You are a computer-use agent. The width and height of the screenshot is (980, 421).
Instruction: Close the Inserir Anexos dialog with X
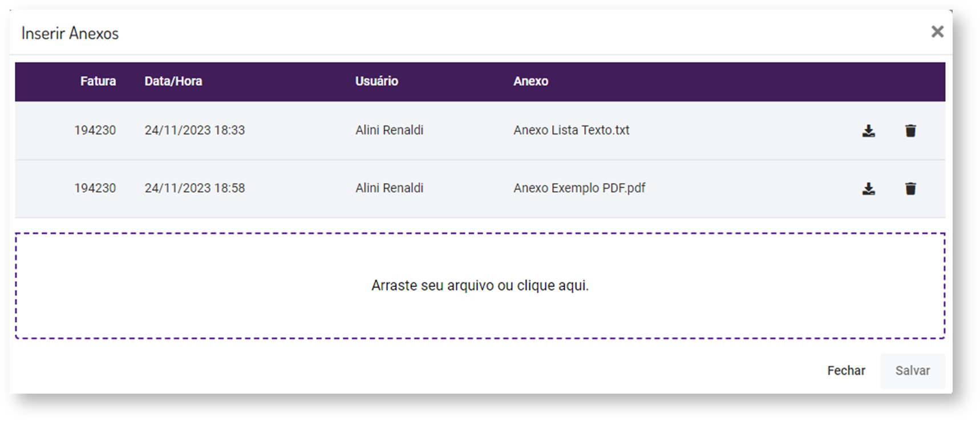pyautogui.click(x=937, y=32)
